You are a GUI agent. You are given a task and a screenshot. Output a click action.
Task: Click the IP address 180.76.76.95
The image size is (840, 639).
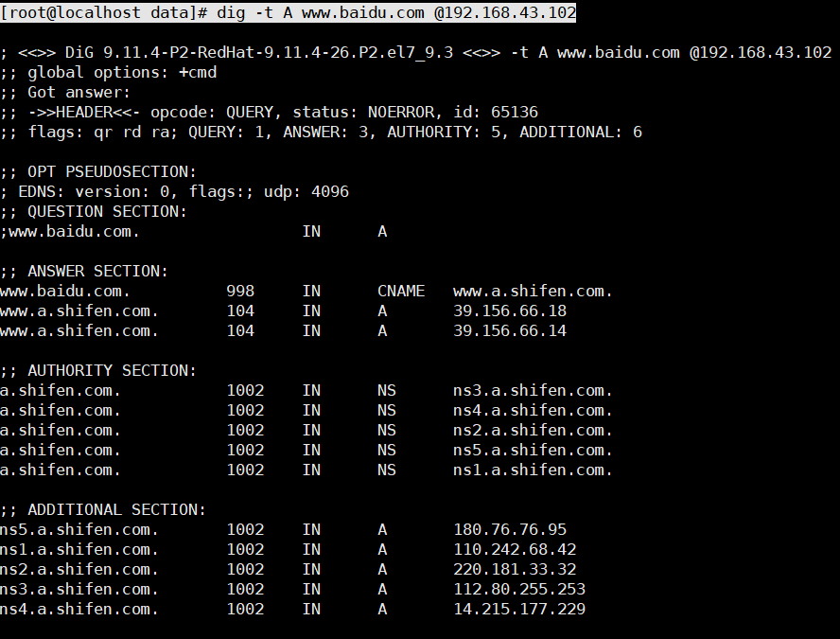pos(510,529)
